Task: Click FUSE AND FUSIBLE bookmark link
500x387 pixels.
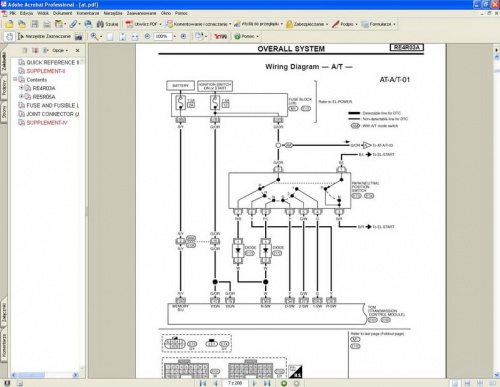Action: pos(53,105)
